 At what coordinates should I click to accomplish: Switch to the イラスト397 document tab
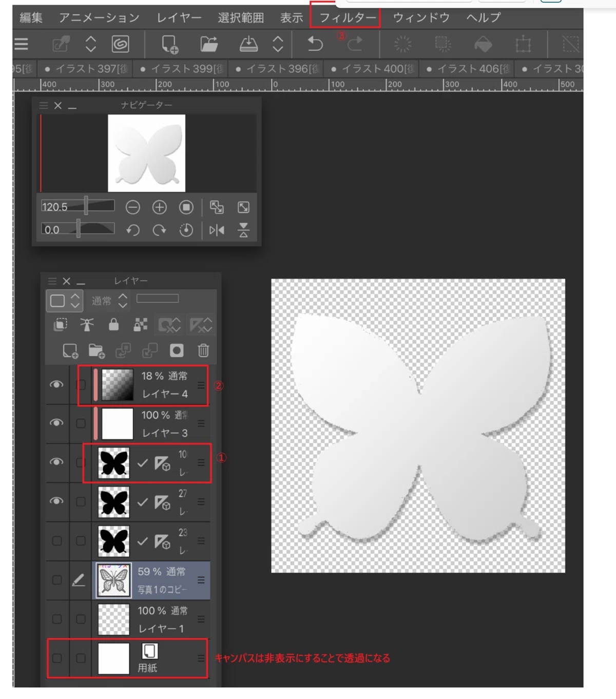click(x=86, y=68)
